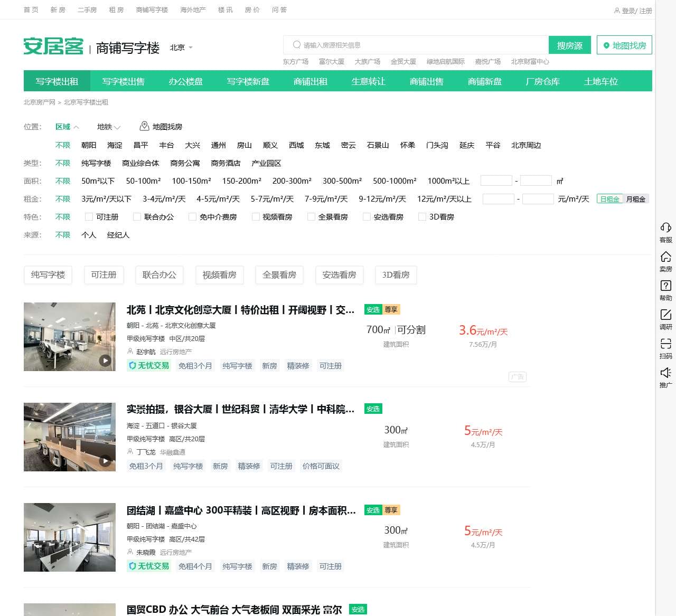Select 5-7元/m²/天 rent filter

click(x=272, y=199)
